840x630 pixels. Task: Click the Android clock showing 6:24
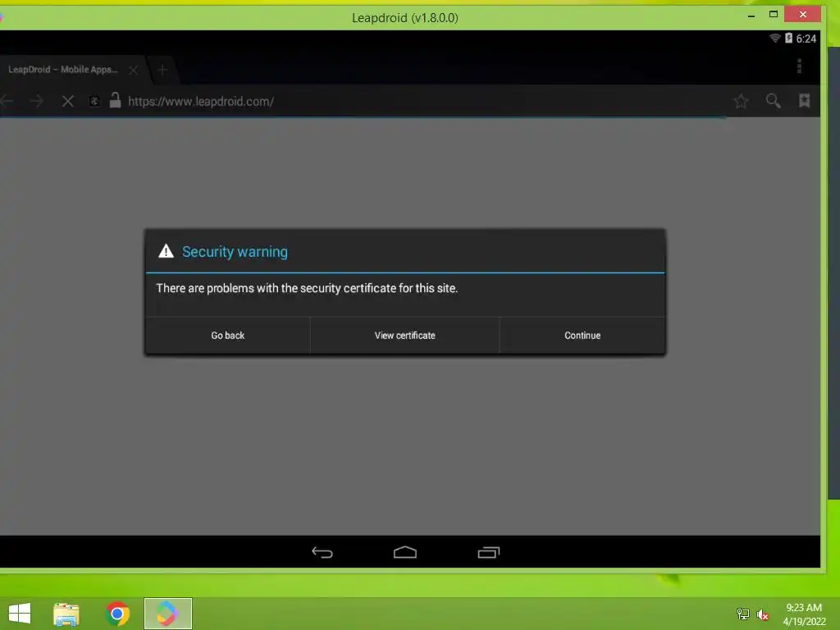[806, 39]
